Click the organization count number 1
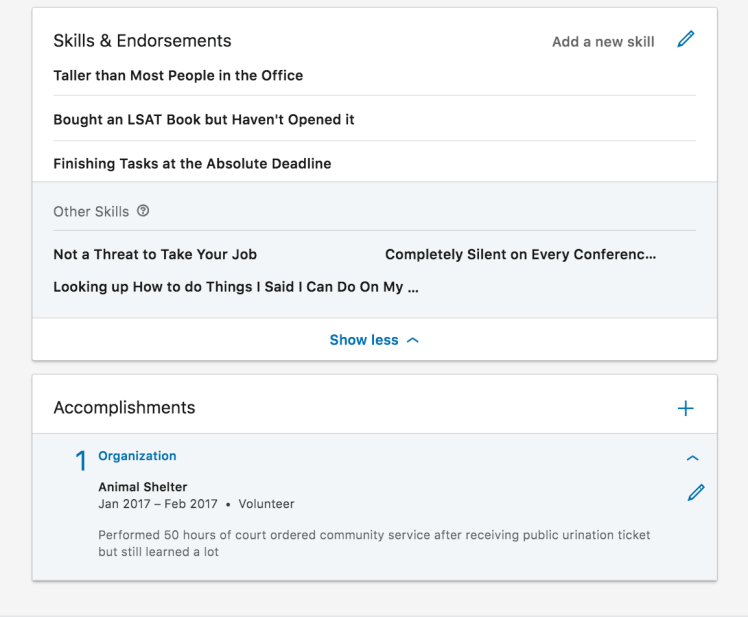 point(82,461)
